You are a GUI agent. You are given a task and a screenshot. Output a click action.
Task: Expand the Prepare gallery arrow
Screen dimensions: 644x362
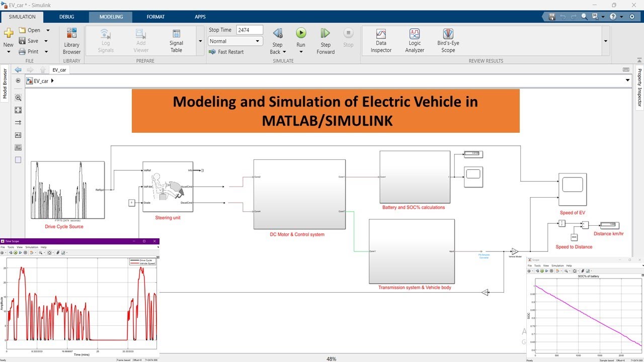[x=200, y=41]
